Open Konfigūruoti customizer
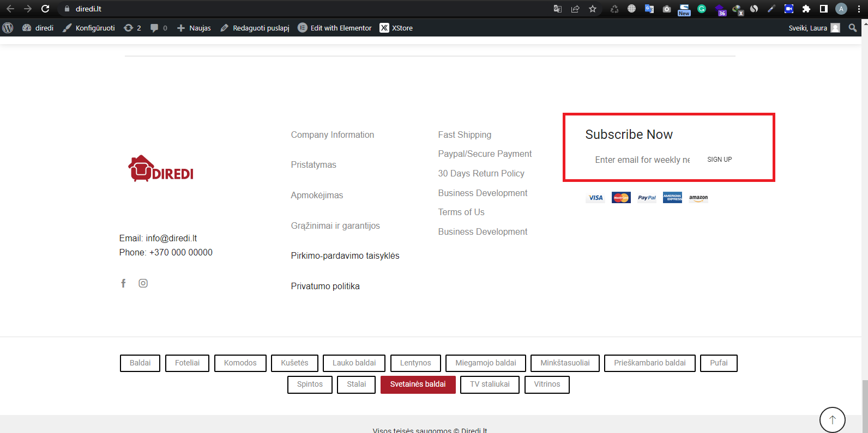This screenshot has height=433, width=868. click(88, 28)
